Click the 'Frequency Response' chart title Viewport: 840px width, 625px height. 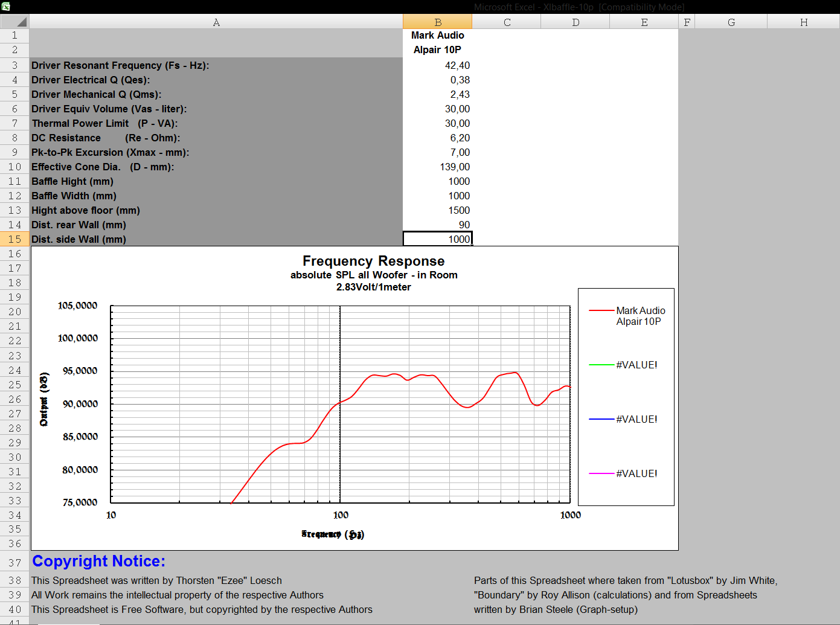374,261
